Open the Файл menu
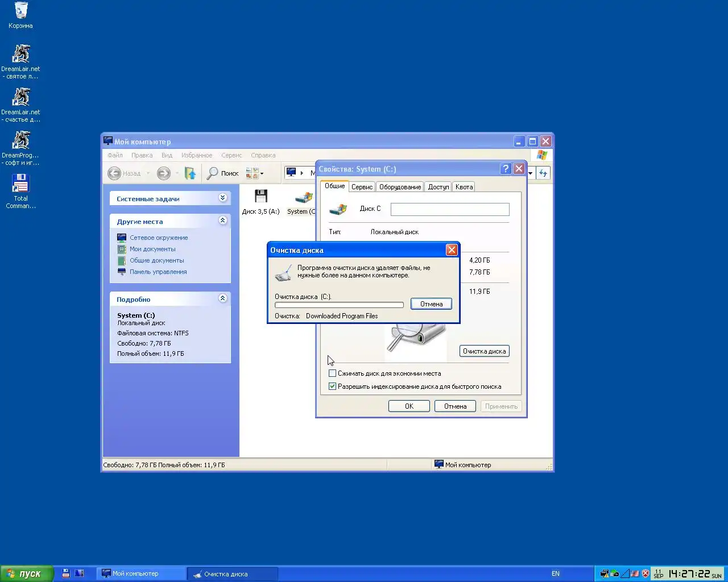 click(115, 155)
